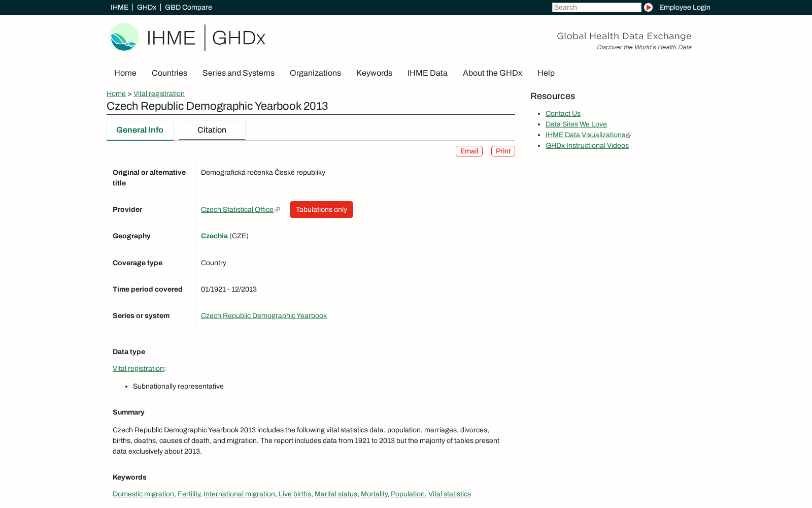Click the time period value 01/1921 - 12/2013
This screenshot has height=508, width=812.
[x=229, y=290]
